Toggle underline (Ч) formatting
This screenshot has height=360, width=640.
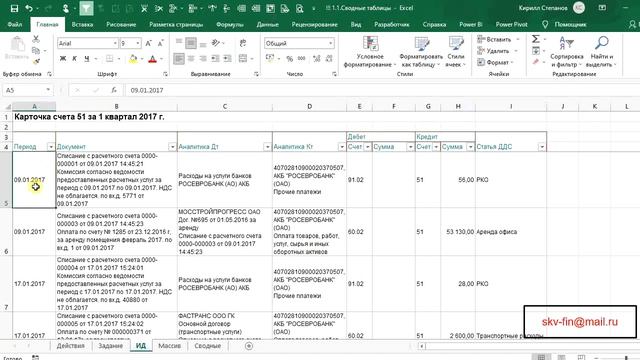(x=87, y=59)
